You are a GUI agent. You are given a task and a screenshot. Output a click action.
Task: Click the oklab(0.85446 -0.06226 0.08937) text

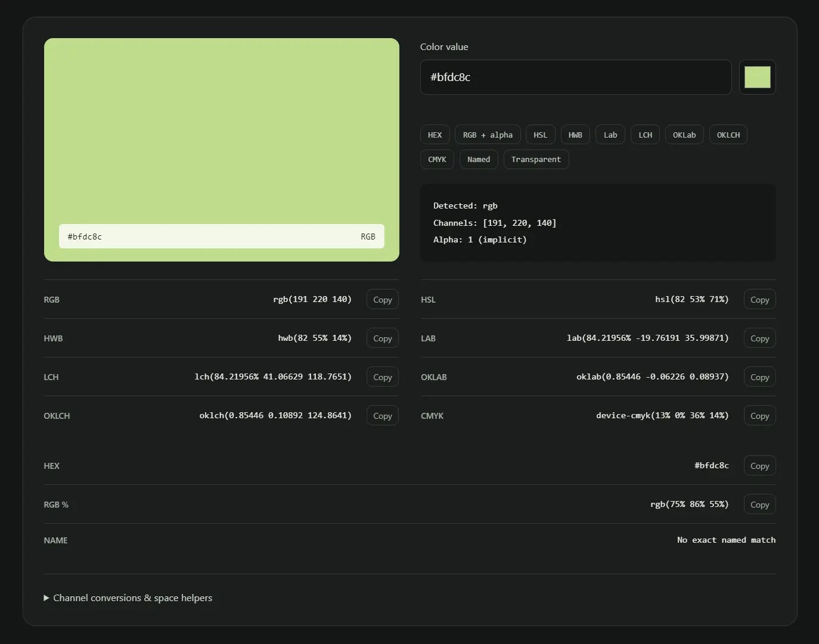[653, 377]
